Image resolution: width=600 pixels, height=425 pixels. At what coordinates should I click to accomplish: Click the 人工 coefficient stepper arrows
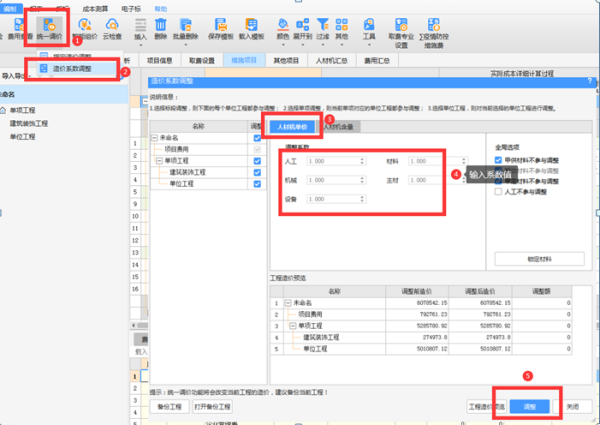(364, 160)
